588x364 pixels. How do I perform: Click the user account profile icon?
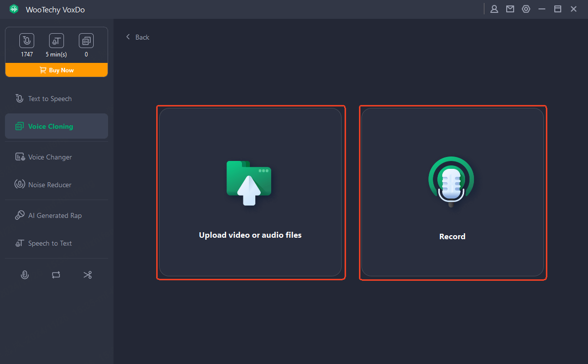pyautogui.click(x=494, y=9)
